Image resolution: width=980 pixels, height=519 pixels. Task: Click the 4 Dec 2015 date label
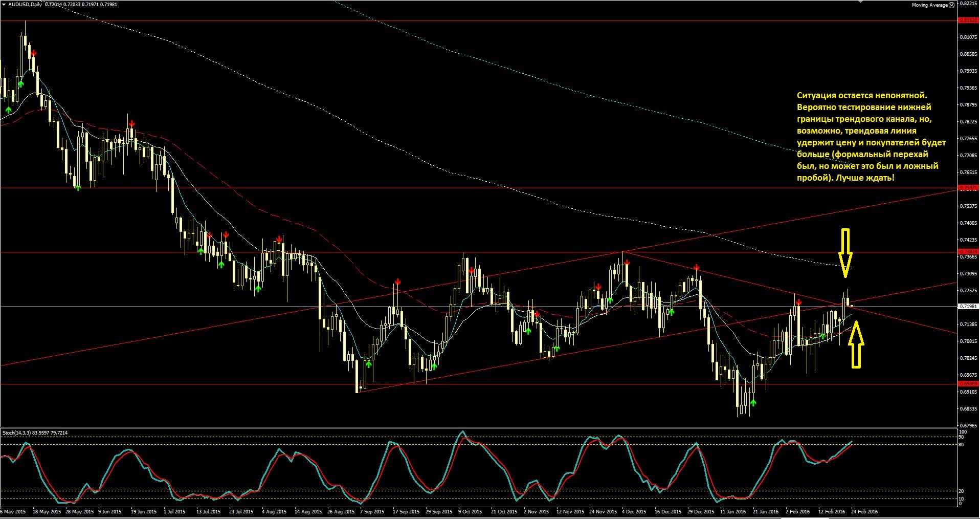click(634, 511)
